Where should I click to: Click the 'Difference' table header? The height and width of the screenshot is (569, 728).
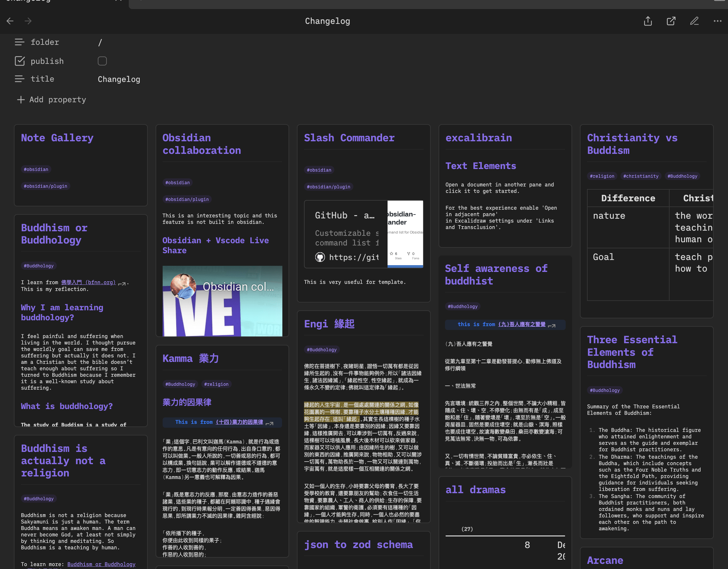[x=628, y=198]
